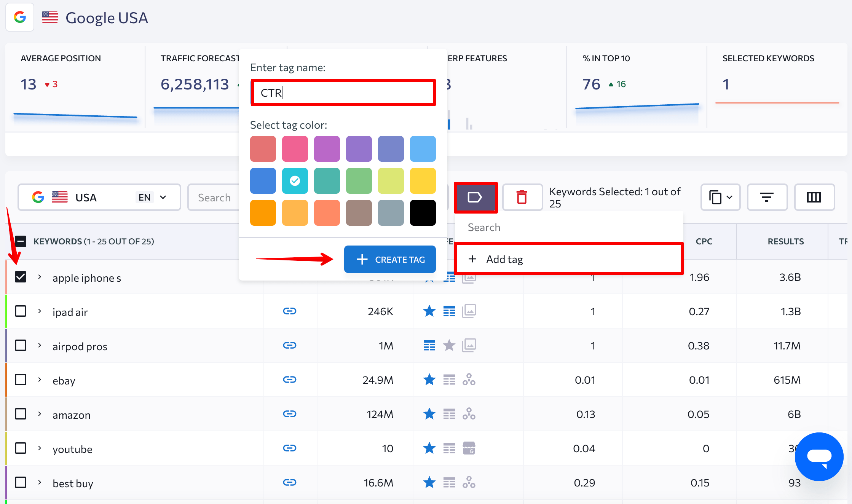Select the Add tag menu entry
This screenshot has width=852, height=504.
[569, 259]
